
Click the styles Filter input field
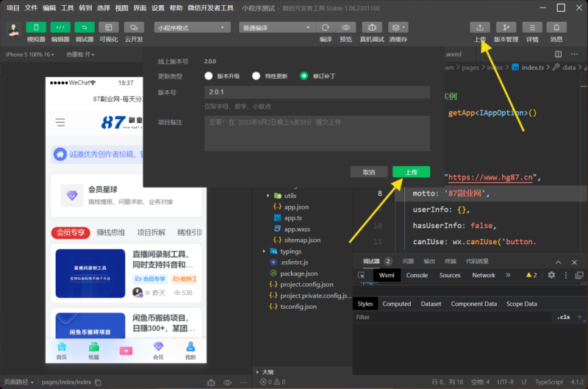(452, 318)
